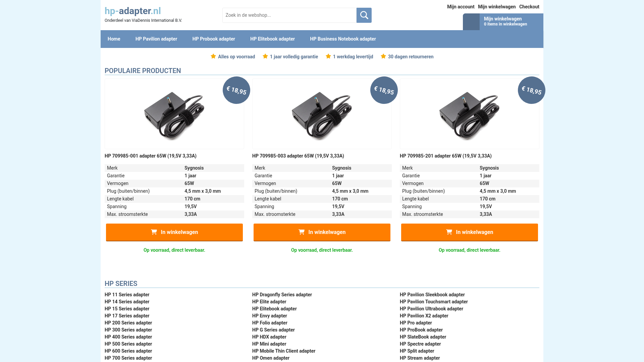644x362 pixels.
Task: Add 709985-201 adapter to winkelwagen
Action: [x=470, y=232]
